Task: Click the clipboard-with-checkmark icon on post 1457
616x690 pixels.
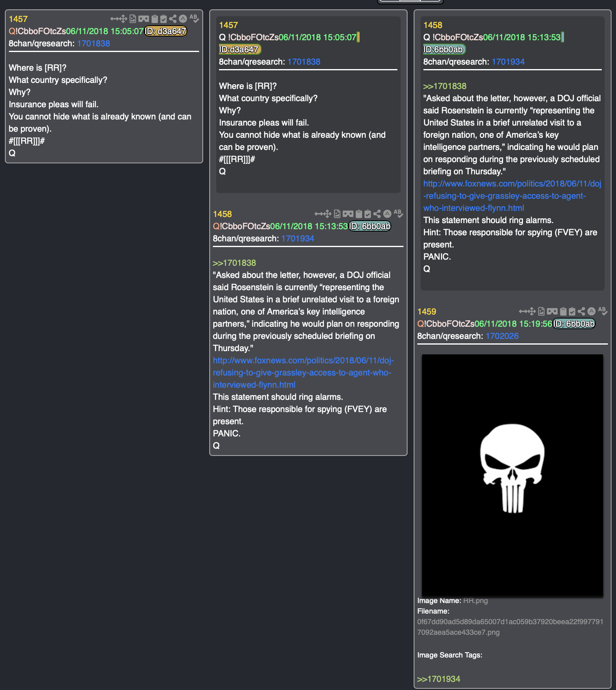Action: coord(163,19)
